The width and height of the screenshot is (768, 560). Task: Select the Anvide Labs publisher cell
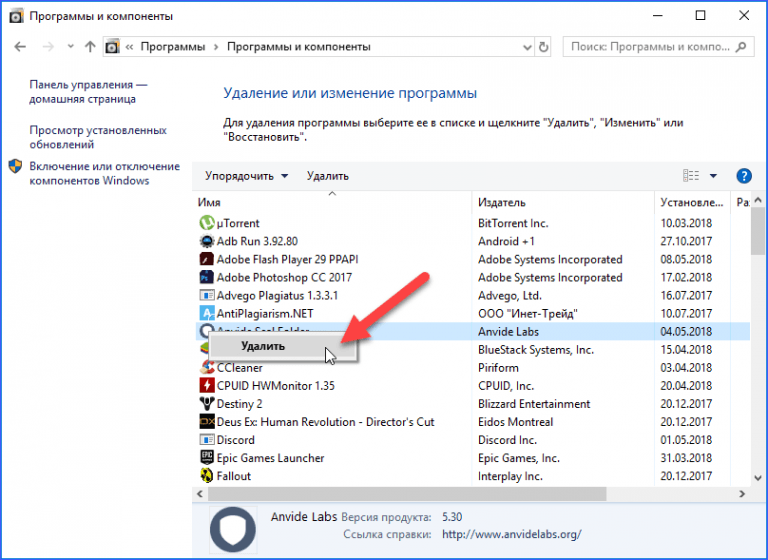pos(508,332)
